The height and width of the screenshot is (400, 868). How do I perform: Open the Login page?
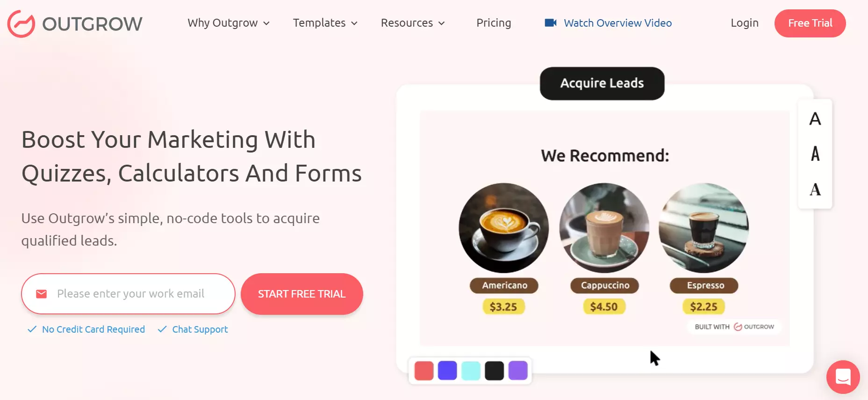745,23
